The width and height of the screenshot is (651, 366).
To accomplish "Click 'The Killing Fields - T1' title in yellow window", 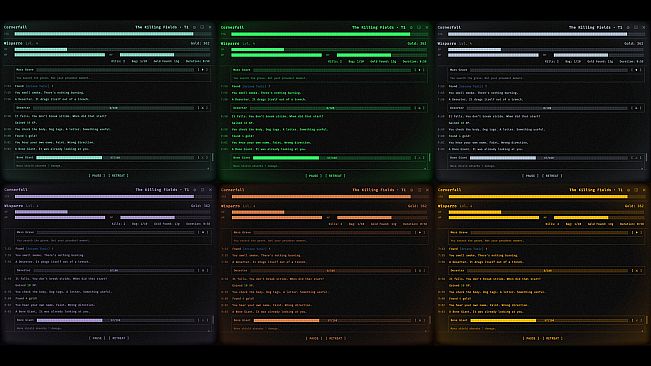I will pos(595,190).
